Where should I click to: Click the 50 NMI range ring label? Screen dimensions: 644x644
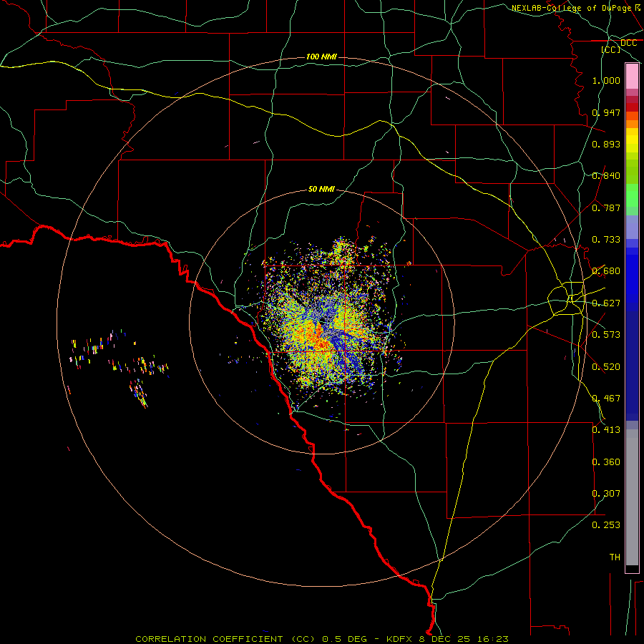[321, 190]
